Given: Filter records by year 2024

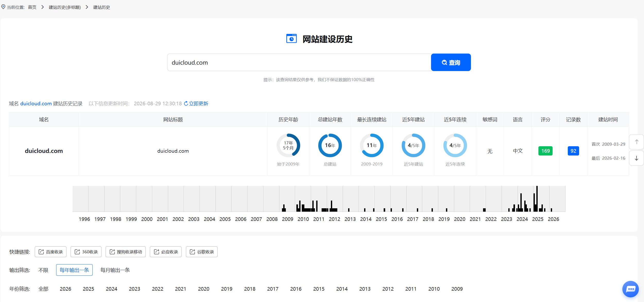Looking at the screenshot, I should click(111, 289).
